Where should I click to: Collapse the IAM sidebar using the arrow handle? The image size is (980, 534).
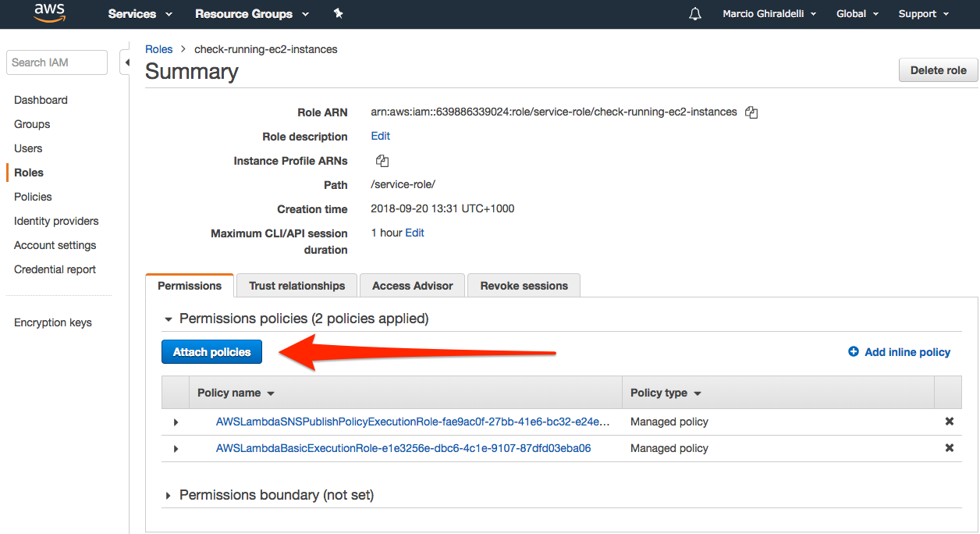[x=126, y=62]
